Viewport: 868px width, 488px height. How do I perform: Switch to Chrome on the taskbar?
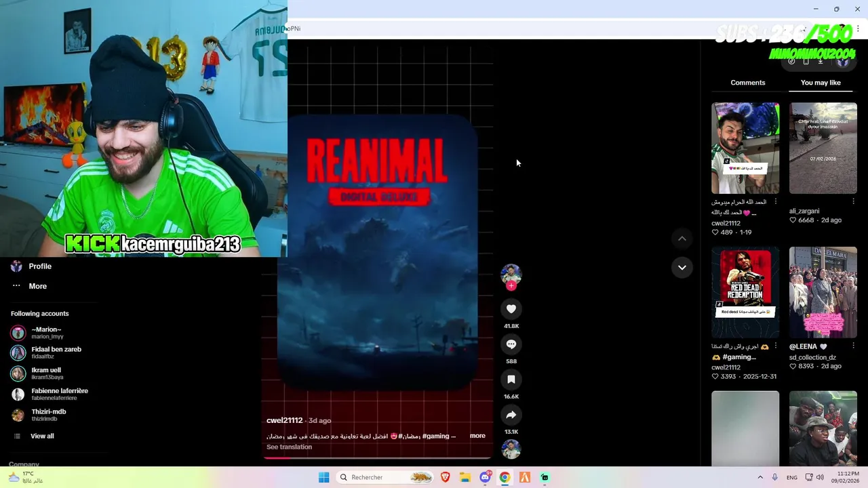coord(505,477)
